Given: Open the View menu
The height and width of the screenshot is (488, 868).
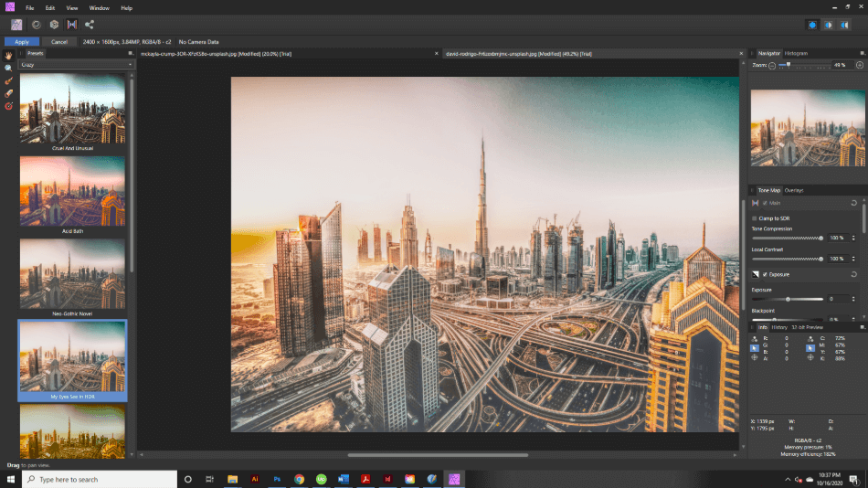Looking at the screenshot, I should coord(72,7).
